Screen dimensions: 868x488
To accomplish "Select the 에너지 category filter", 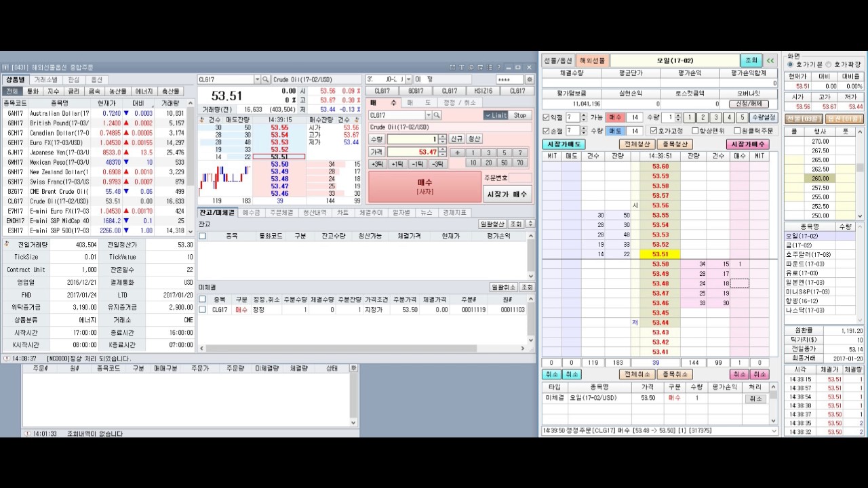I will tap(144, 91).
